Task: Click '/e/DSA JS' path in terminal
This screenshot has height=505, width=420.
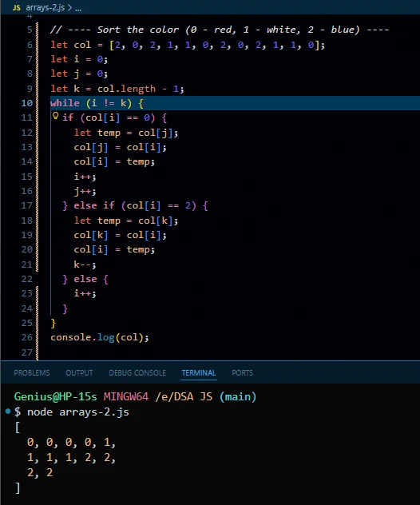Action: tap(184, 396)
